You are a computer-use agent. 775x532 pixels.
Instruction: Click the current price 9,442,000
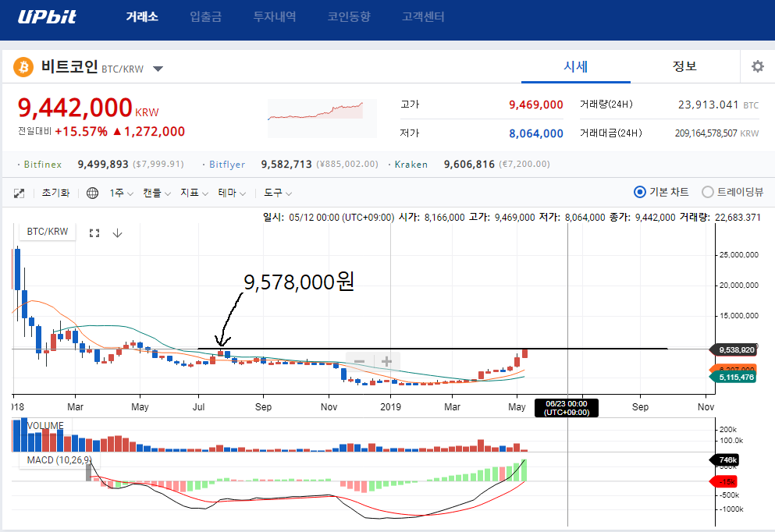[x=75, y=108]
